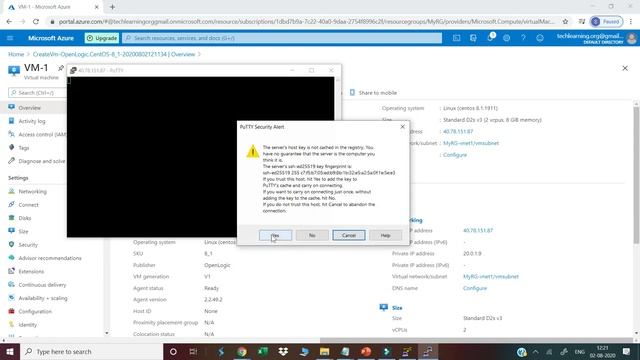Open PowerPoint from taskbar
The width and height of the screenshot is (640, 360).
click(x=366, y=351)
